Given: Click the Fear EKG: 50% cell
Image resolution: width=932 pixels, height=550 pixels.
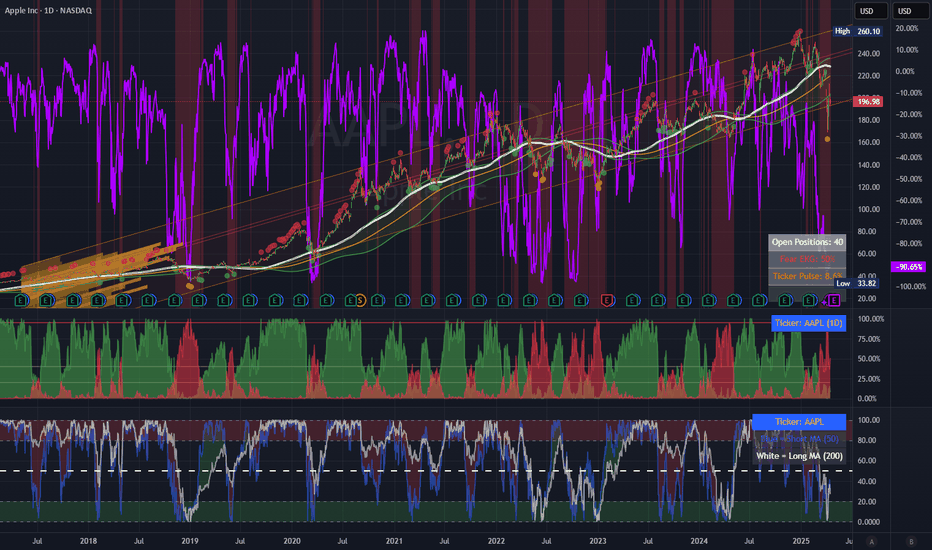Looking at the screenshot, I should tap(807, 259).
